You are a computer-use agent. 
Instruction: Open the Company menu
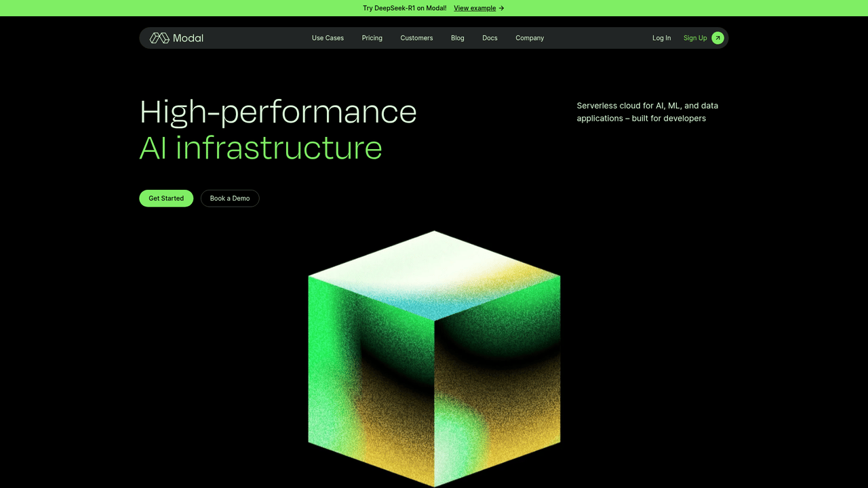point(530,38)
